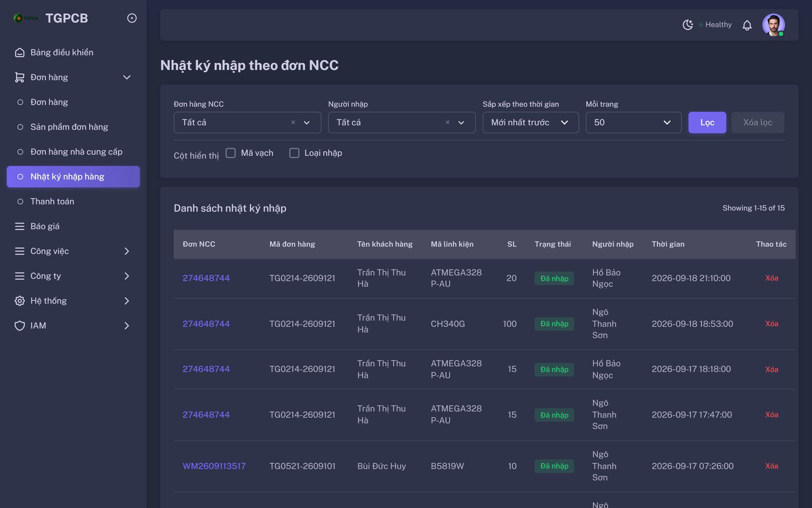Open Bảng điều khiển menu item

click(73, 52)
